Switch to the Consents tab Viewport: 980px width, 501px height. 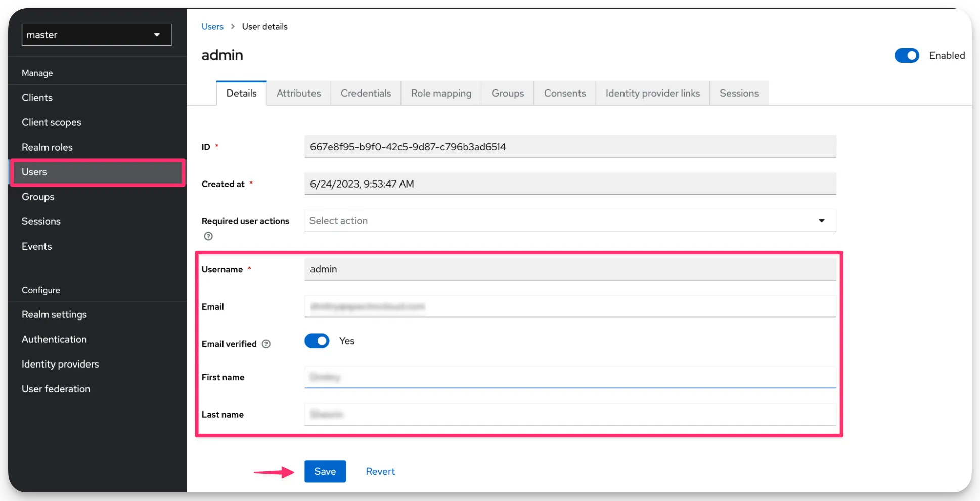564,93
